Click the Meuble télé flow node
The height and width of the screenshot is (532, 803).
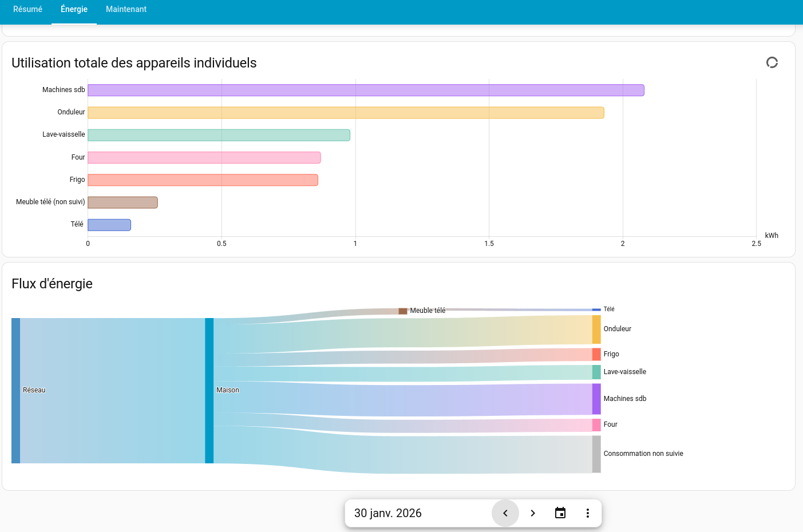tap(402, 311)
